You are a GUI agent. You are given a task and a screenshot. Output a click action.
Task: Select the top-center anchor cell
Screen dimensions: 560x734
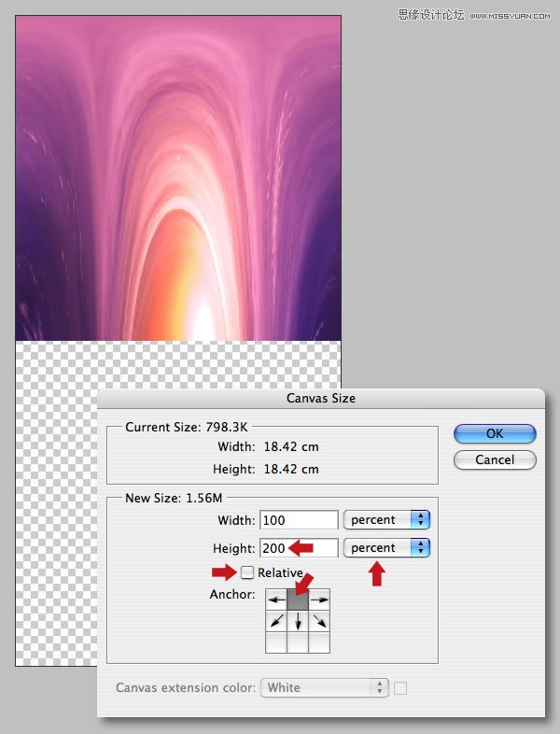298,600
